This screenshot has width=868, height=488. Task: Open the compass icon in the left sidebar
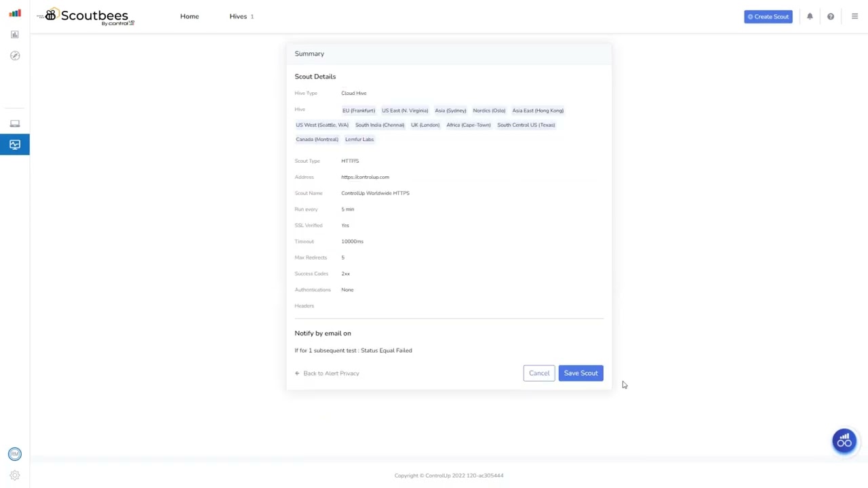coord(15,56)
